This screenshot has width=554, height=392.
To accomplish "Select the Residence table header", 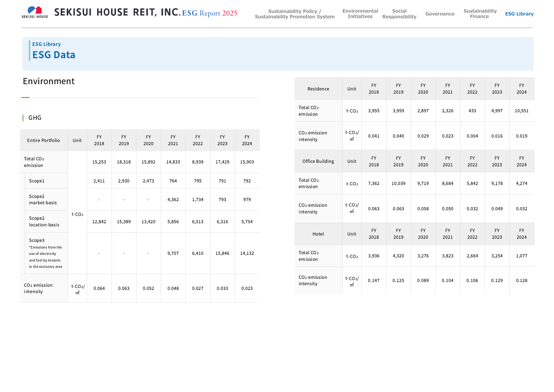I will coord(318,89).
